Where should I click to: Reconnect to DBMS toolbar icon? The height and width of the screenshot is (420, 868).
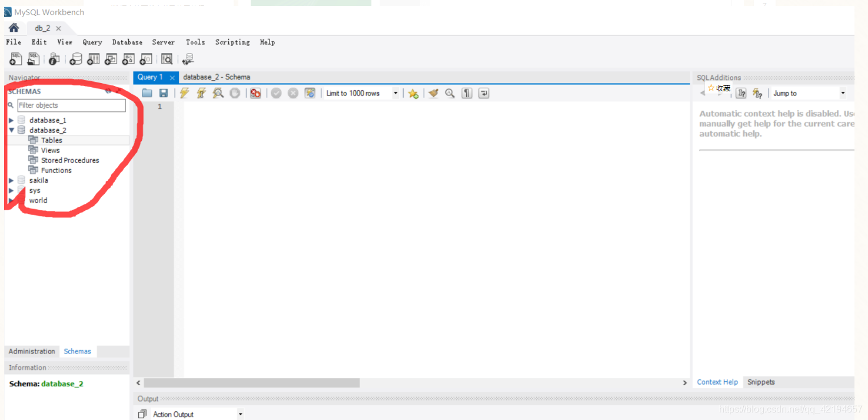[188, 59]
